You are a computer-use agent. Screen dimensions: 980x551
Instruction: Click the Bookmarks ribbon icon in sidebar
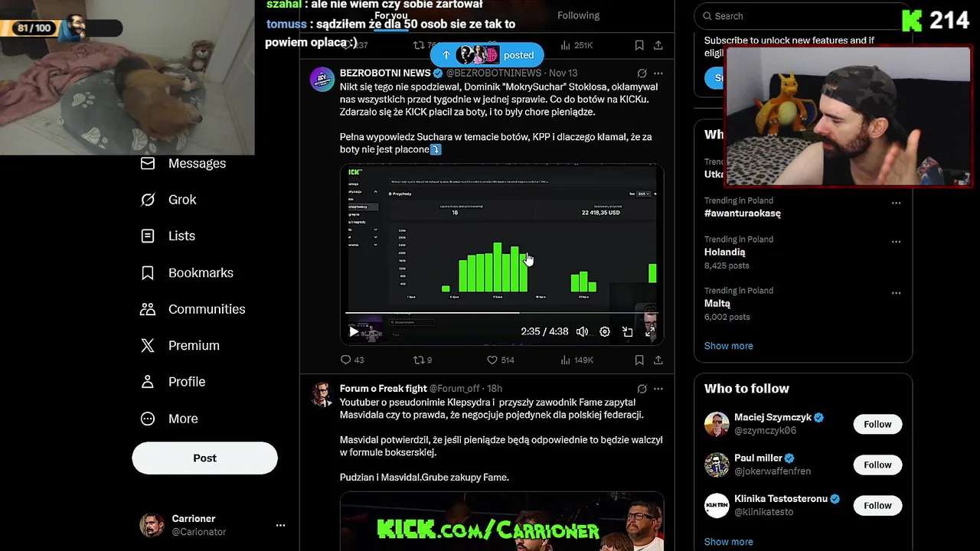click(148, 272)
